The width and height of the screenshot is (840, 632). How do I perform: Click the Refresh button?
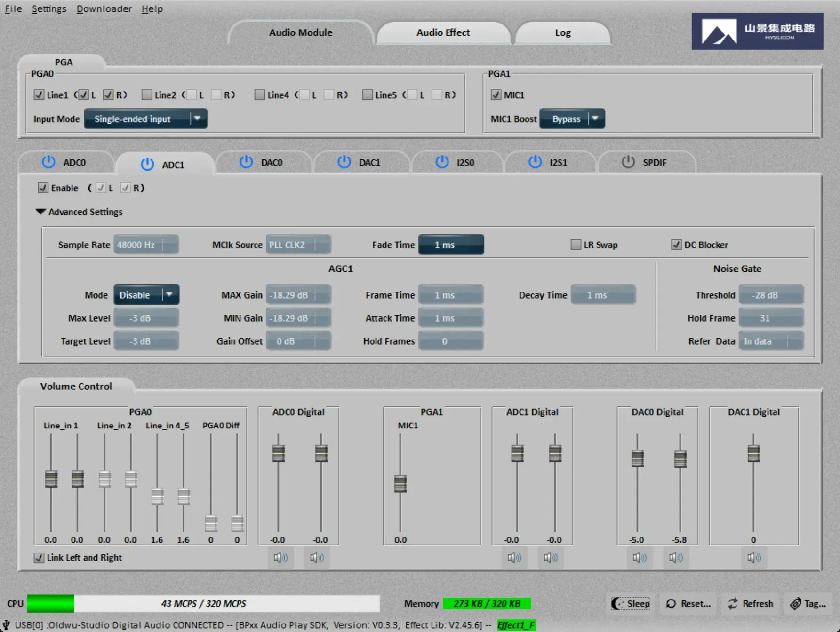tap(751, 604)
